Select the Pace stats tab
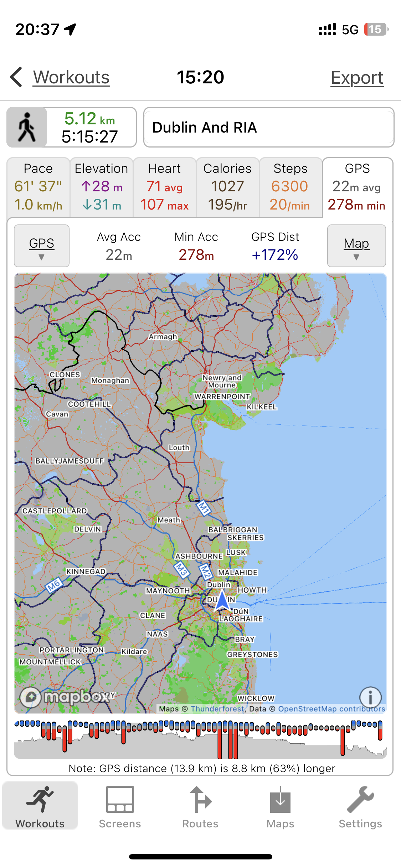401x868 pixels. coord(38,187)
